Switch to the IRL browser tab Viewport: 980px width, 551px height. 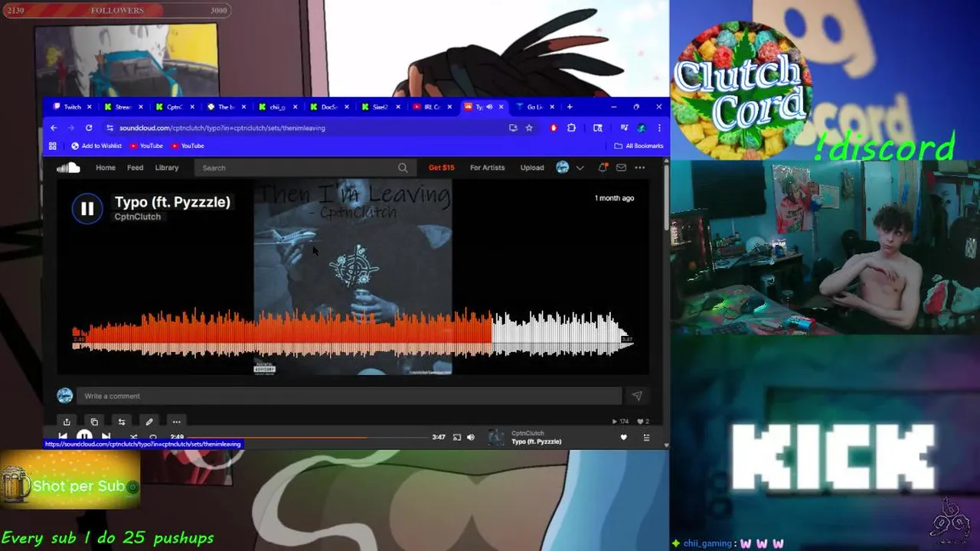(x=432, y=107)
